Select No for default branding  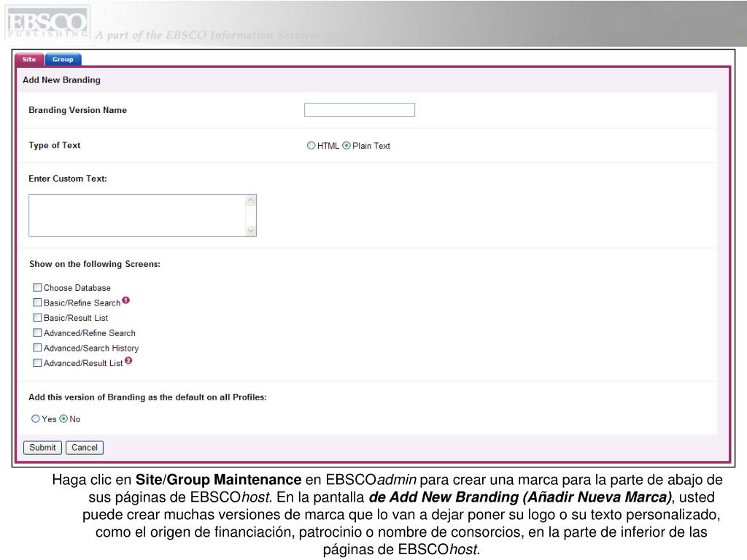(63, 419)
